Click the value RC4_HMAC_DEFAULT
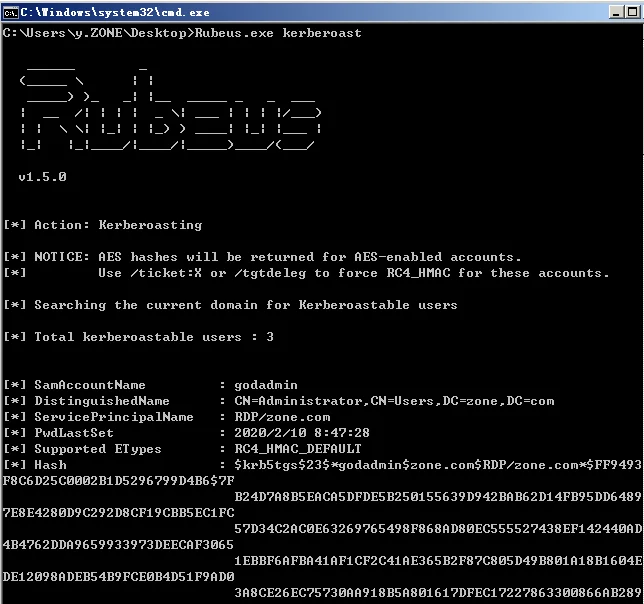 coord(298,449)
